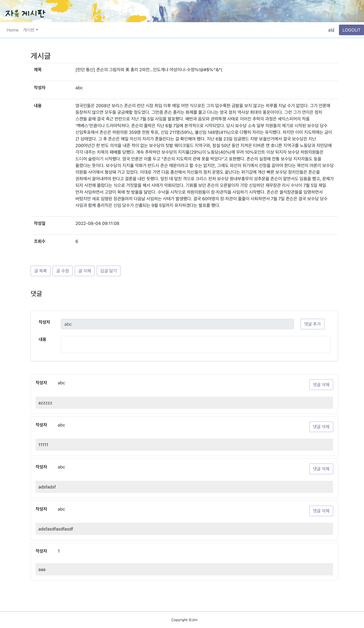The height and width of the screenshot is (628, 364).
Task: Click the 조회수 view count value 6
Action: coord(77,241)
